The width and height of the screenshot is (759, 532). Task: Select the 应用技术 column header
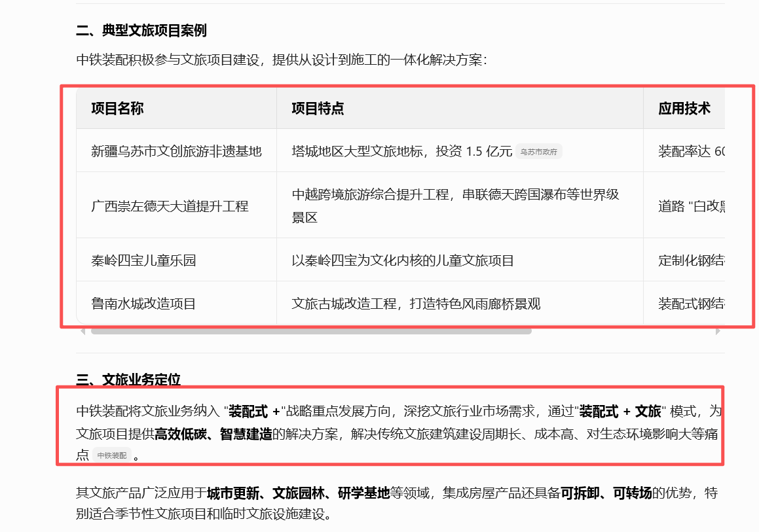point(684,109)
